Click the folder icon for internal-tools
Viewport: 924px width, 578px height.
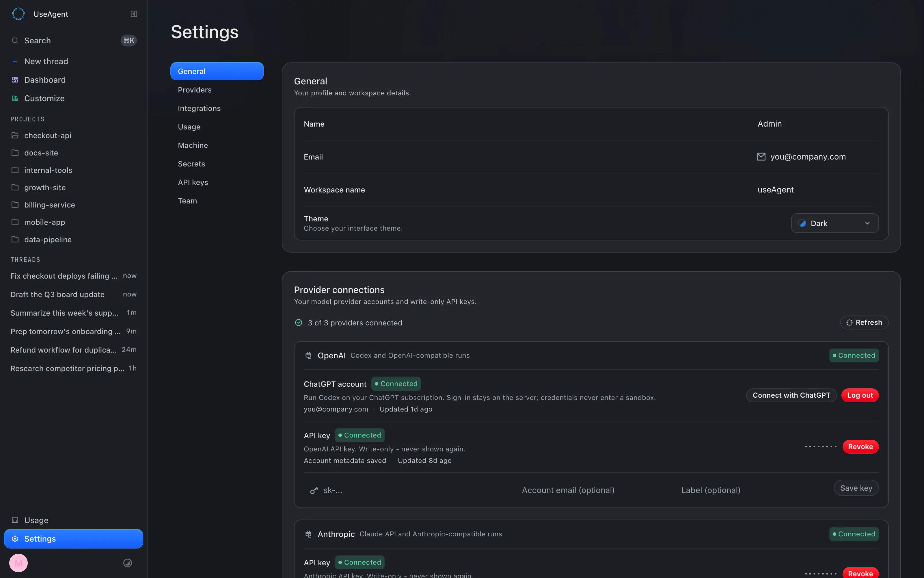coord(15,170)
